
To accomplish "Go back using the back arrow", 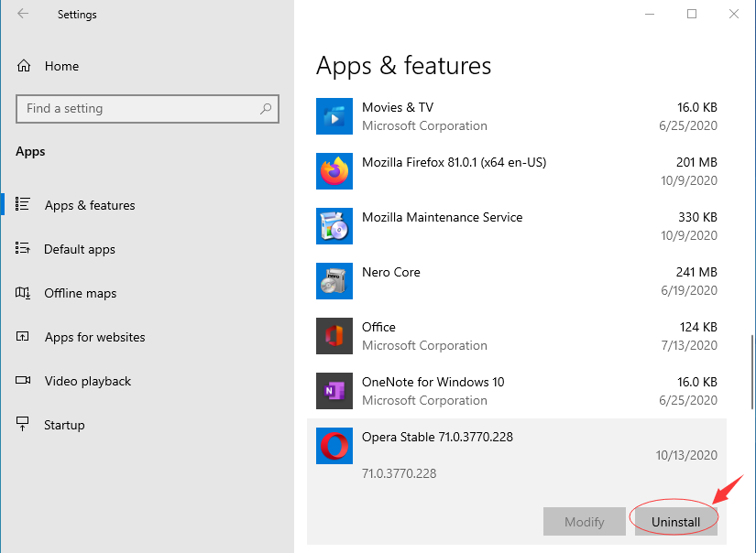I will point(23,14).
